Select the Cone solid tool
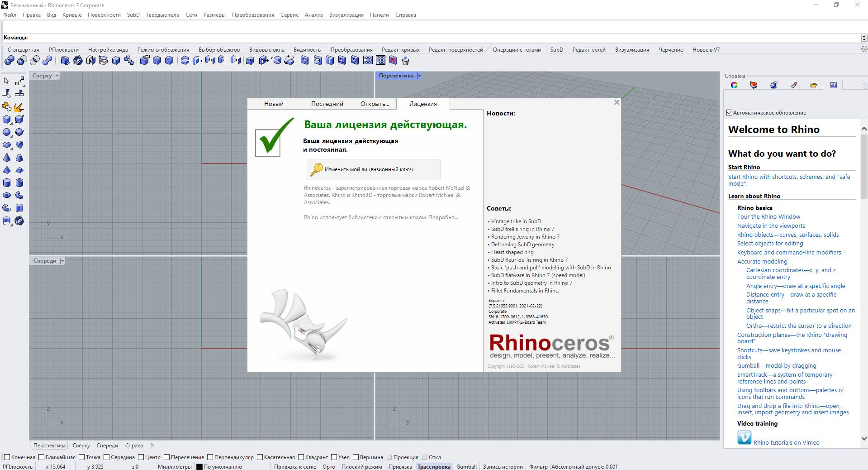Image resolution: width=868 pixels, height=470 pixels. [7, 158]
